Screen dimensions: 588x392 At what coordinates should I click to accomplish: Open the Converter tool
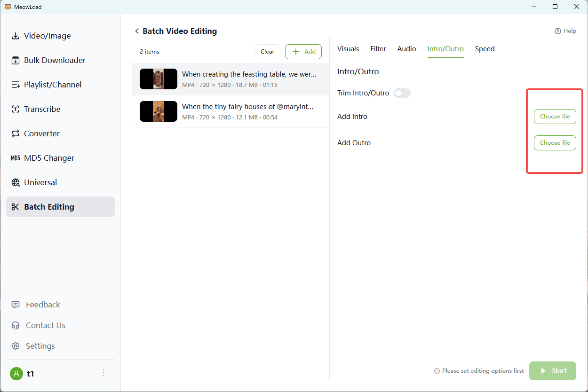point(41,133)
